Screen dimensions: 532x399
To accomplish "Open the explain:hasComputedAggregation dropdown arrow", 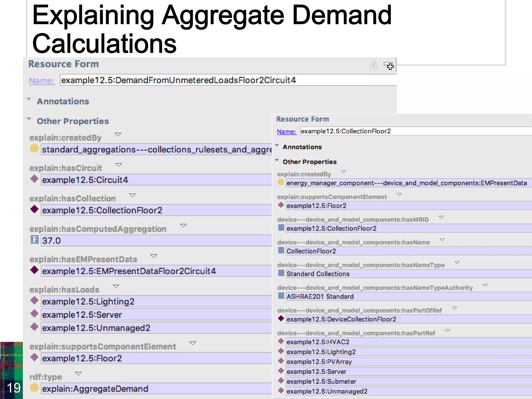I will point(183,225).
